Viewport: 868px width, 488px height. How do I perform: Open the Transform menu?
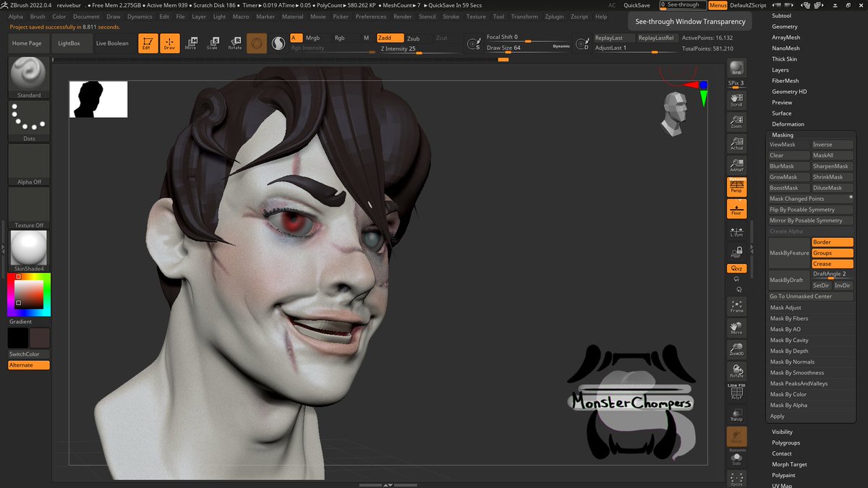point(524,17)
